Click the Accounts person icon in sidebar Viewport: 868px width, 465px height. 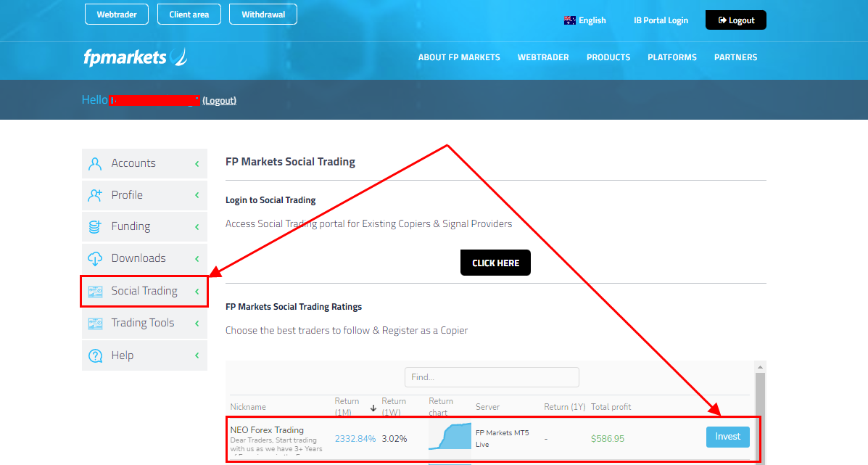(95, 163)
